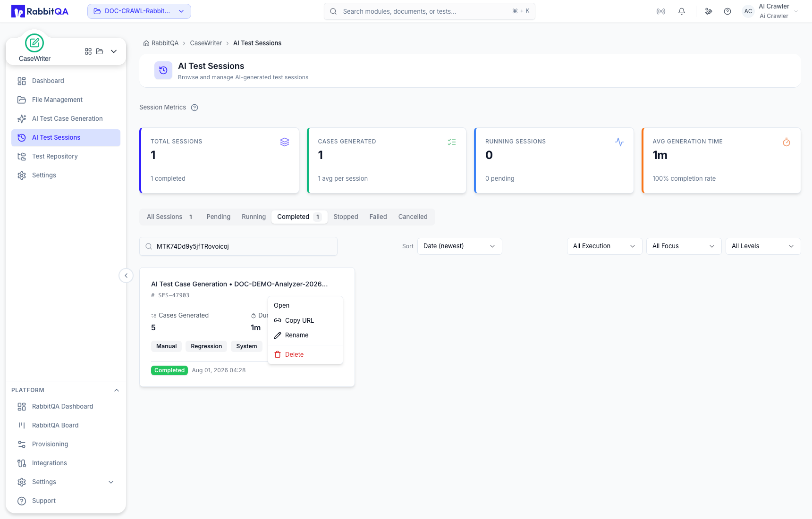Click the Running Sessions activity icon
812x519 pixels.
point(619,142)
